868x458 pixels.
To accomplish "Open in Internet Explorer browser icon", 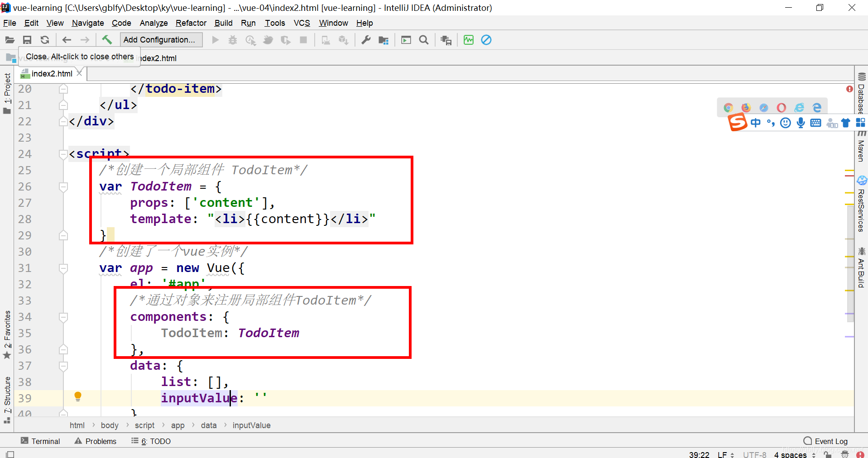I will (799, 107).
